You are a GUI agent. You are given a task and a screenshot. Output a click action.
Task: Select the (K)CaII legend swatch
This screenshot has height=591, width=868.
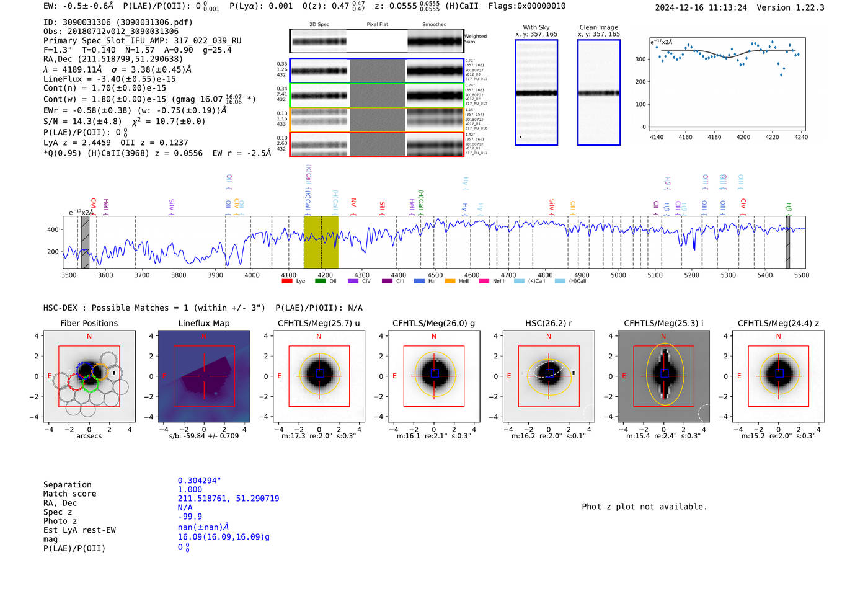tap(519, 281)
